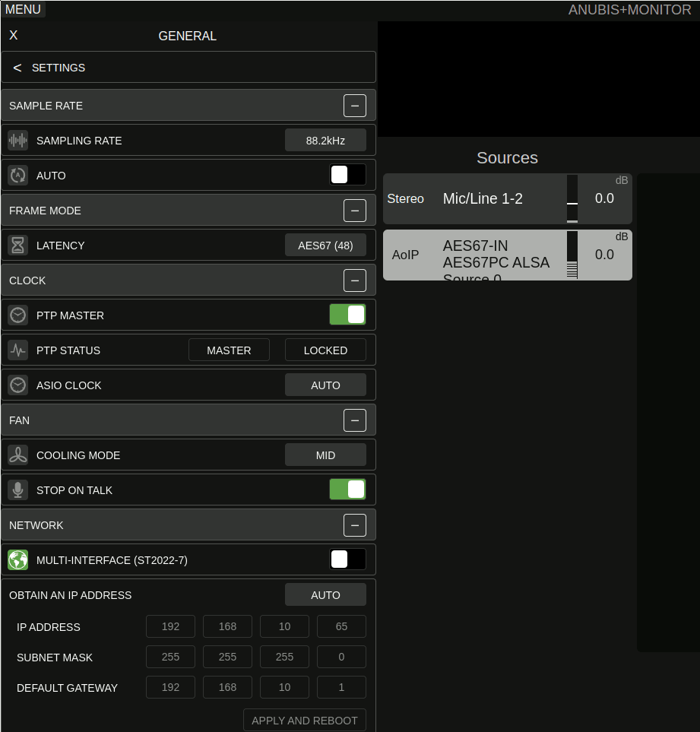Click IP Address first octet field 192
This screenshot has width=700, height=732.
pyautogui.click(x=170, y=626)
